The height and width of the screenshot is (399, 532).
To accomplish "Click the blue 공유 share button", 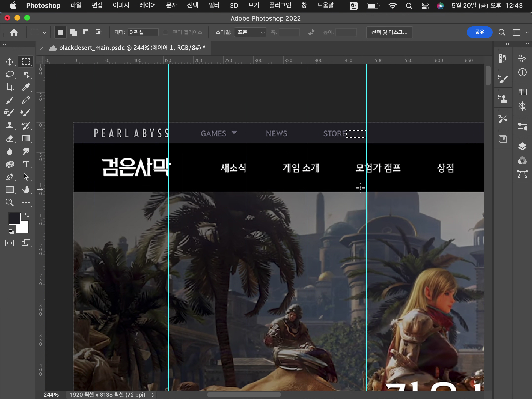I will tap(479, 32).
